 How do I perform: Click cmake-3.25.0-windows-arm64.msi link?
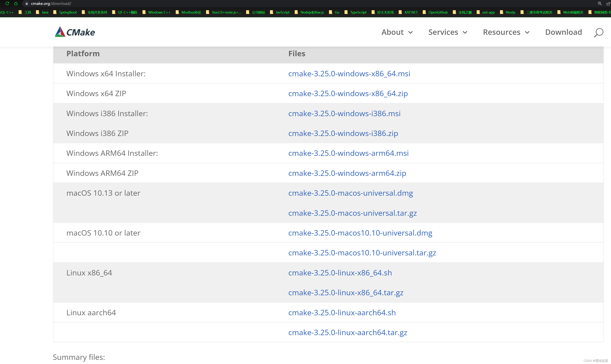click(x=348, y=153)
